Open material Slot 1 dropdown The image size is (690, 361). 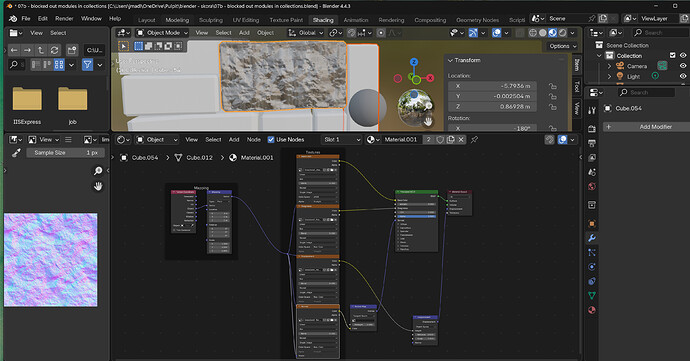pyautogui.click(x=341, y=140)
